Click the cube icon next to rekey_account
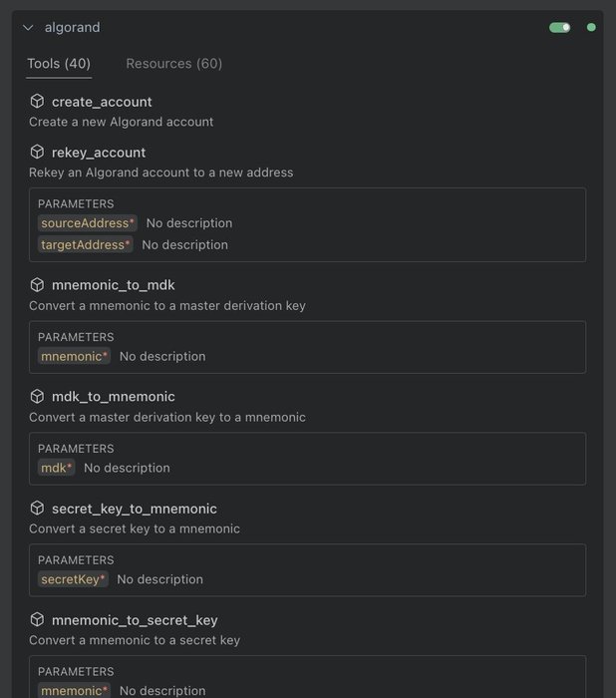 (37, 152)
